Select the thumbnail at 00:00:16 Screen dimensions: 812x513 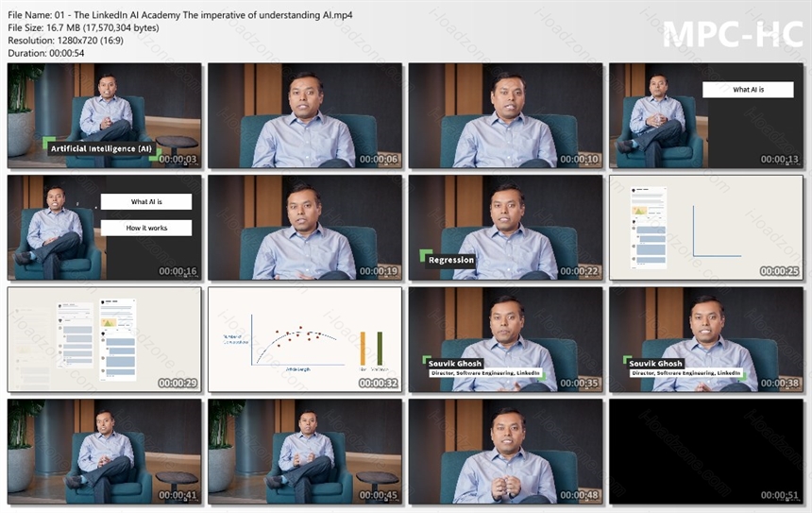pyautogui.click(x=105, y=228)
